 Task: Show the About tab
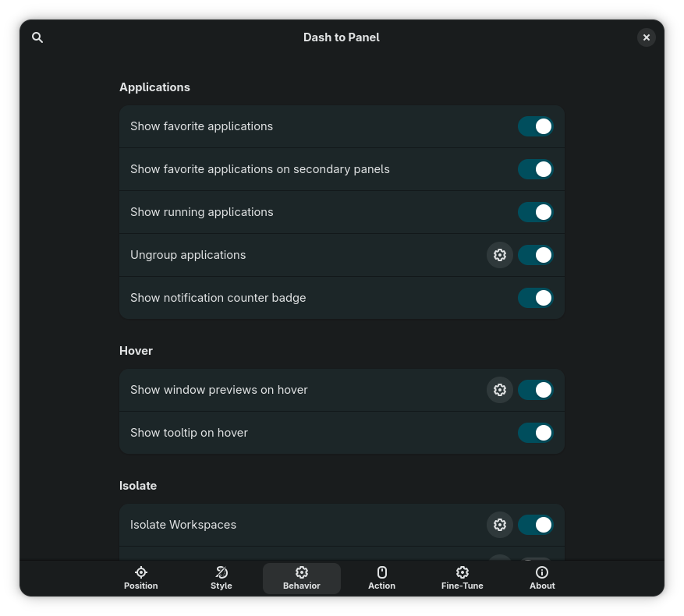point(542,578)
